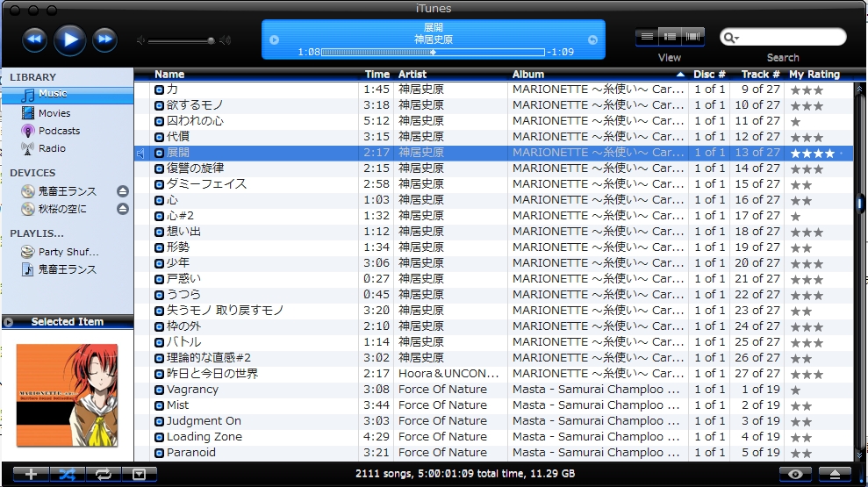Click the Next track fast-forward button
The image size is (868, 487).
pos(104,39)
